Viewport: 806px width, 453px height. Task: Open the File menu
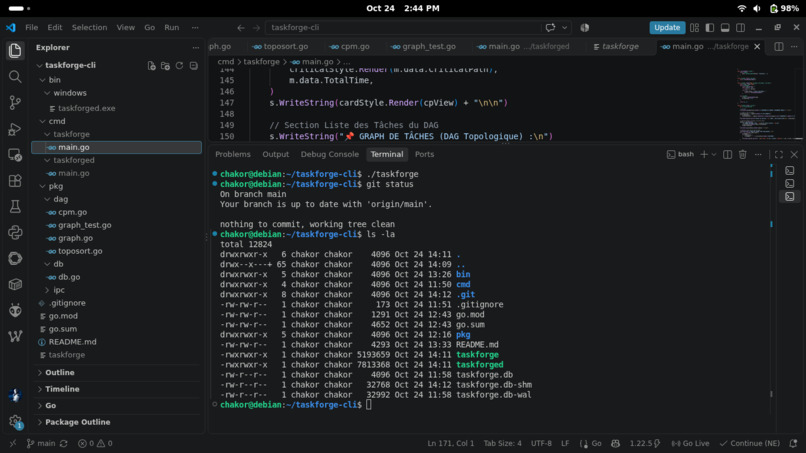pyautogui.click(x=31, y=28)
